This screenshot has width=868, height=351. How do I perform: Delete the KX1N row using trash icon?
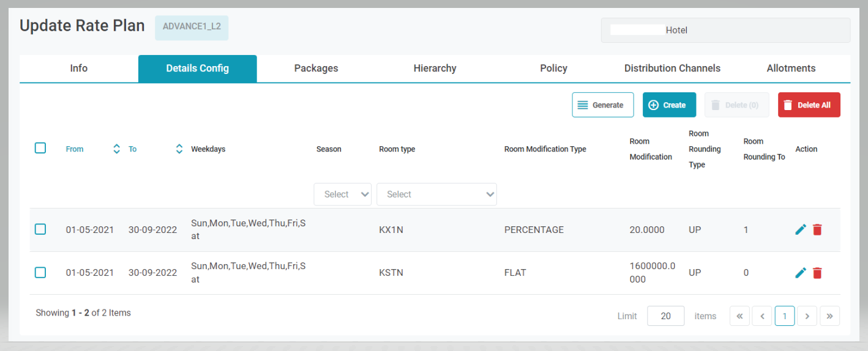pyautogui.click(x=817, y=230)
